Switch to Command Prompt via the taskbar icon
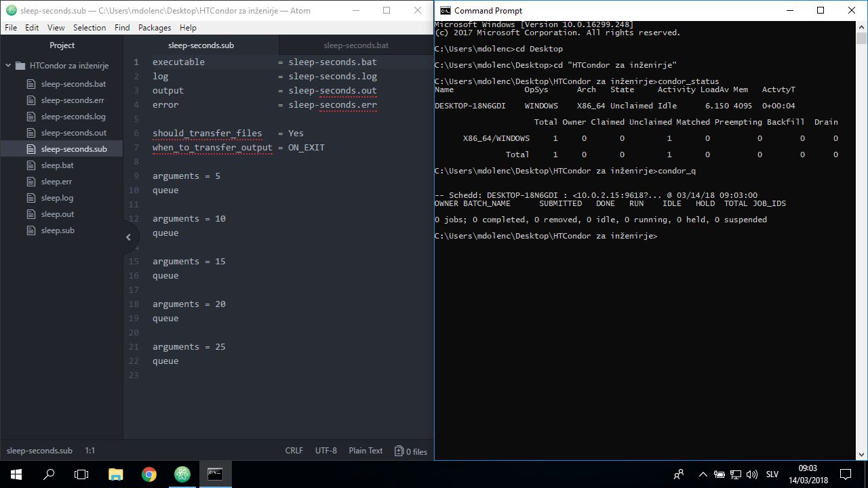Screen dimensions: 868x488 tap(215, 474)
